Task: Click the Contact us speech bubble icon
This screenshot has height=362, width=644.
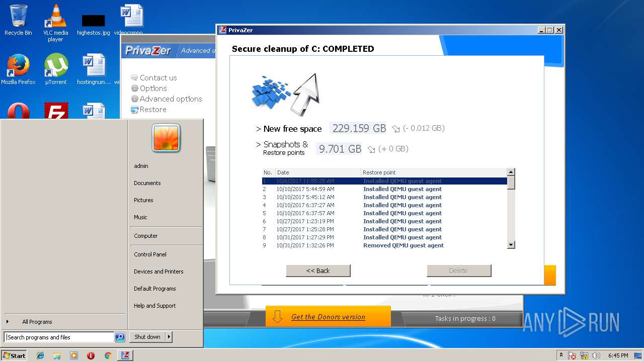Action: [x=134, y=77]
